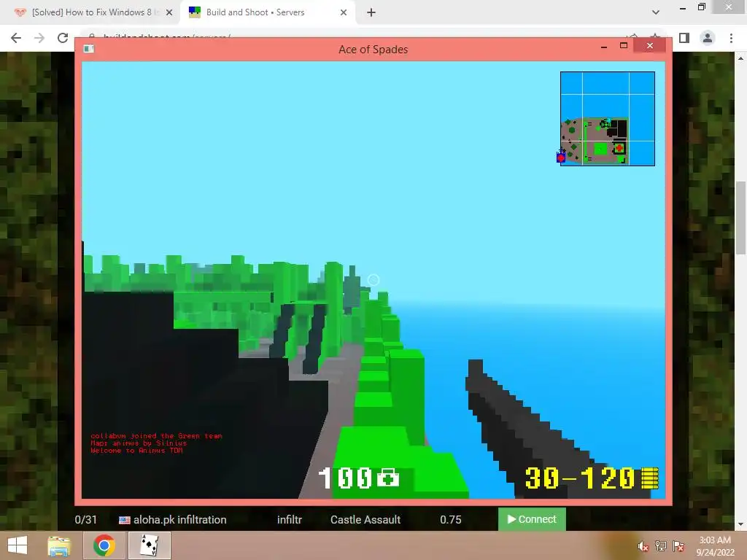This screenshot has width=747, height=560.
Task: Click the US flag next to aloha.pk
Action: pyautogui.click(x=125, y=520)
